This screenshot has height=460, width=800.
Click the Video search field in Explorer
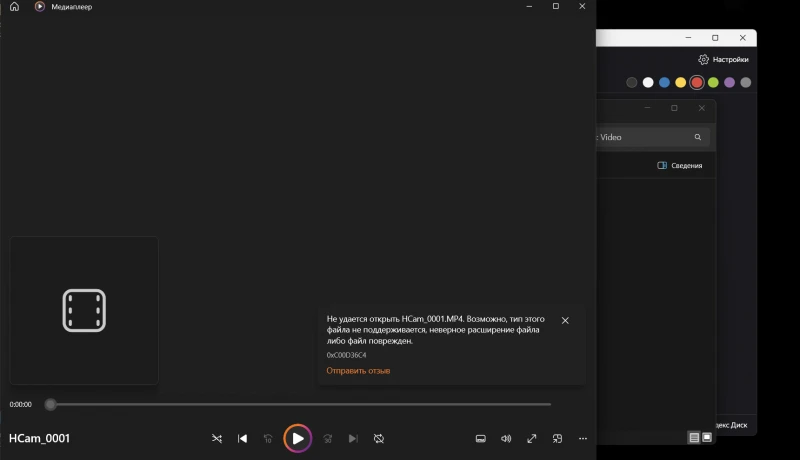click(653, 137)
